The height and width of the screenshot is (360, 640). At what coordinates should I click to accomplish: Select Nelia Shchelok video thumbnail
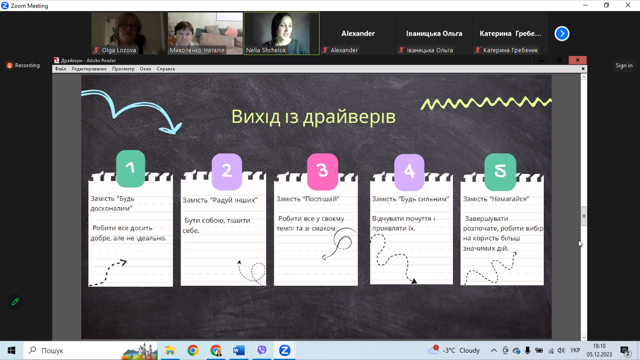tap(282, 33)
